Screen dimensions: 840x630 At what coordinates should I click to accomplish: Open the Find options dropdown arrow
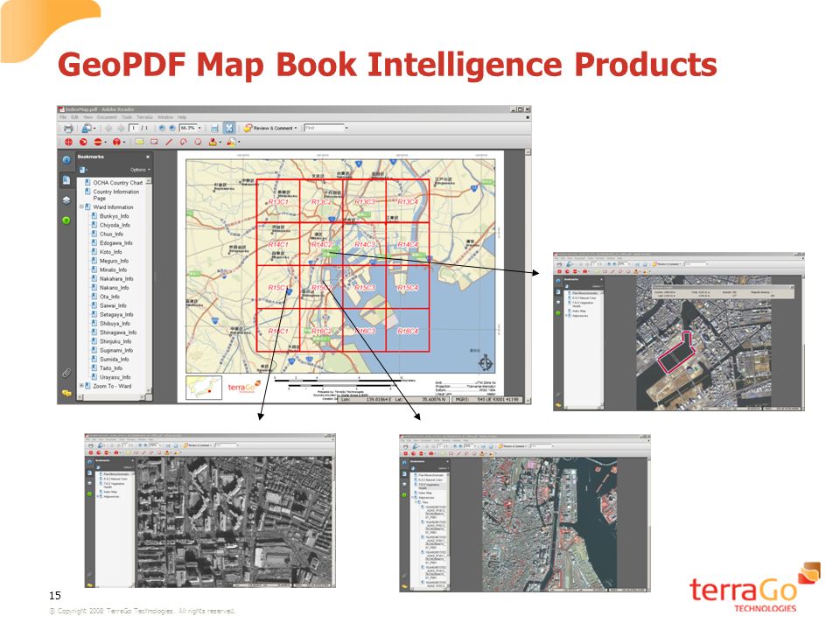click(346, 128)
